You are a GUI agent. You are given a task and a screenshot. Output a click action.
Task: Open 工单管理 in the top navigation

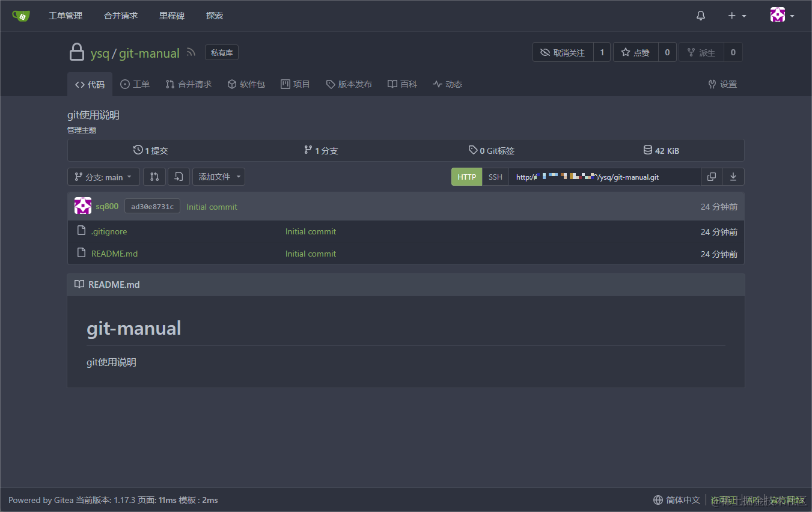[x=66, y=16]
